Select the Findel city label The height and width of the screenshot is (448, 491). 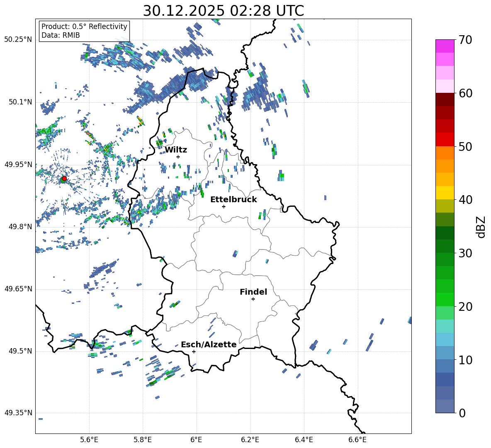coord(253,292)
